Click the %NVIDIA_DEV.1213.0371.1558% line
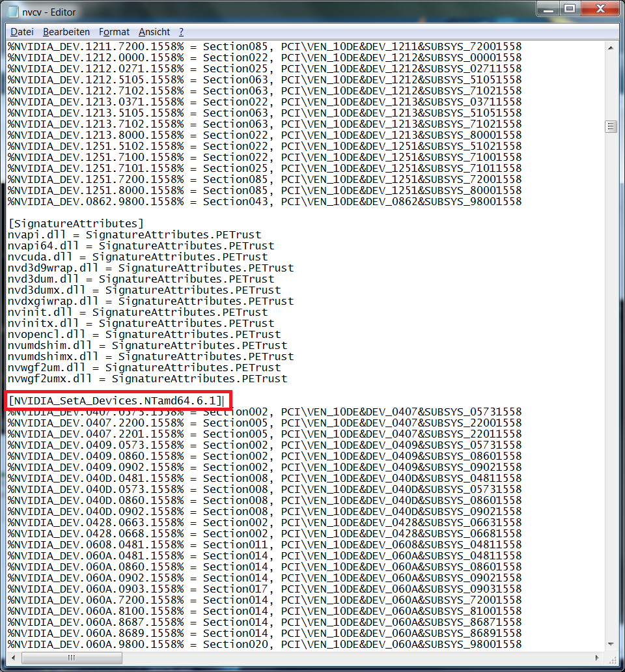The width and height of the screenshot is (625, 672). tap(265, 102)
